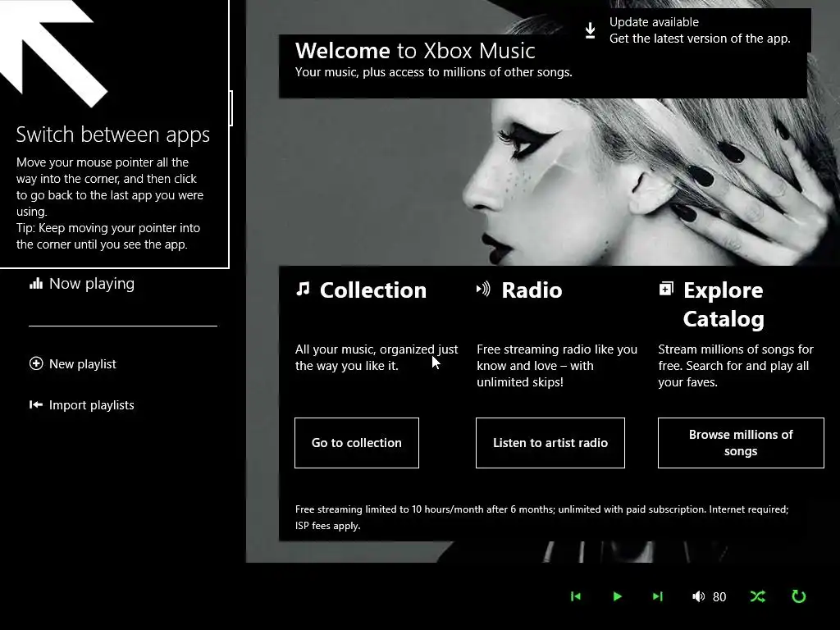The width and height of the screenshot is (840, 630).
Task: Click "All your music, organized" description
Action: 377,358
